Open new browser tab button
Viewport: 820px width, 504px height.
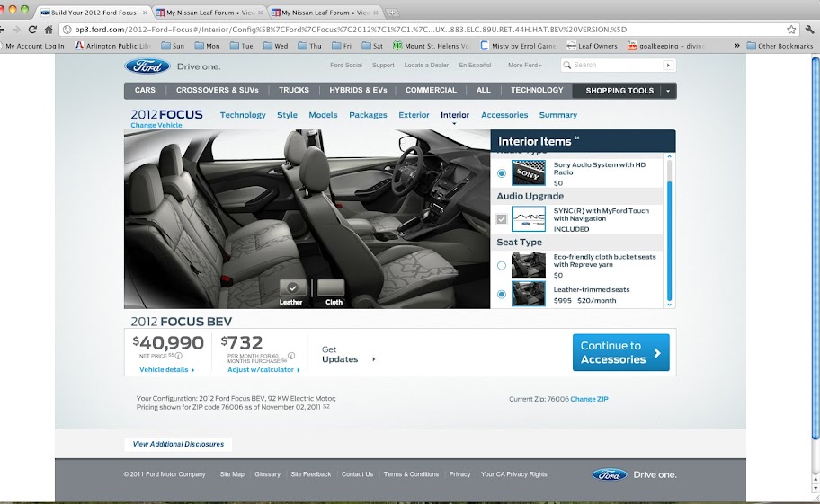coord(392,13)
